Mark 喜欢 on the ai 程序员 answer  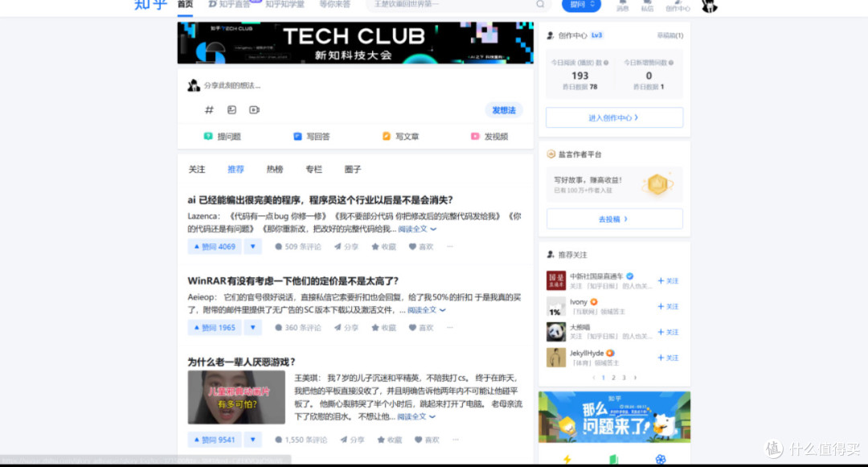point(420,247)
